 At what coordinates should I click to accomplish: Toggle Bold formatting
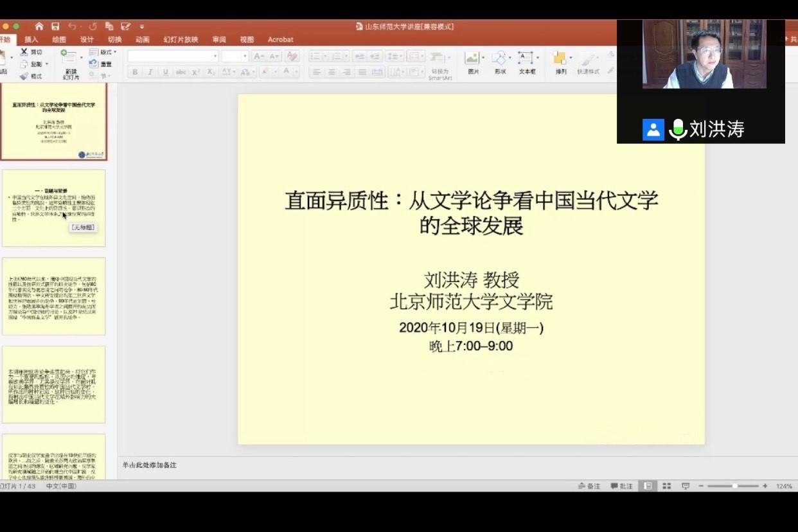[135, 72]
